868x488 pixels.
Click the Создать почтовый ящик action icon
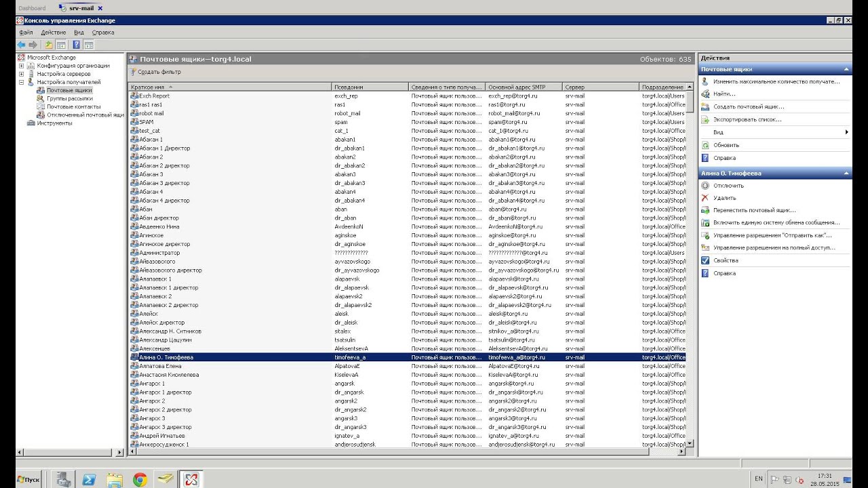[705, 106]
